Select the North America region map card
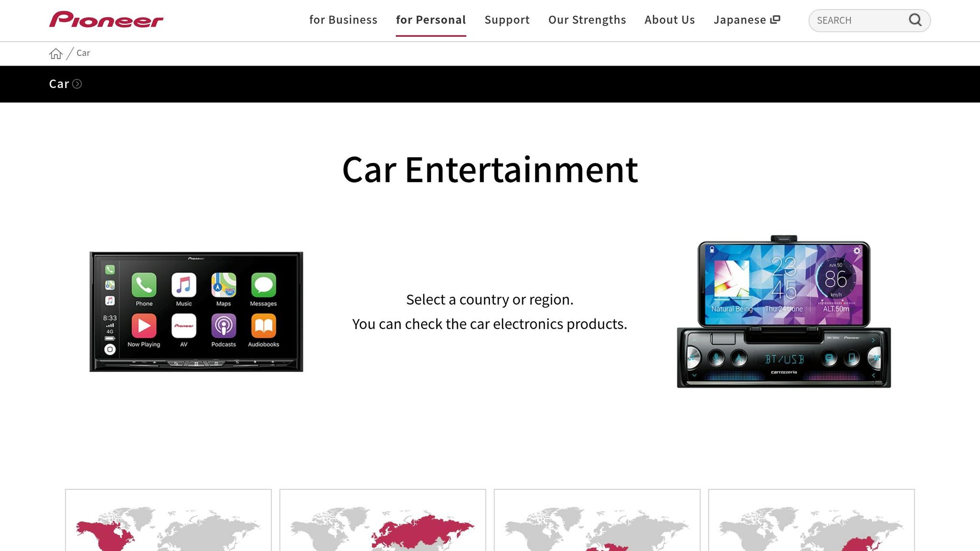Image resolution: width=980 pixels, height=551 pixels. [x=168, y=521]
